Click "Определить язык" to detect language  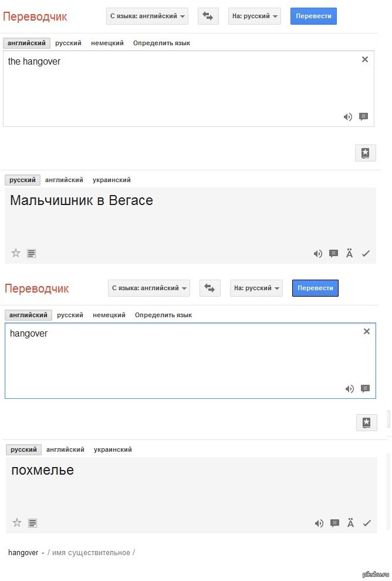coord(161,42)
